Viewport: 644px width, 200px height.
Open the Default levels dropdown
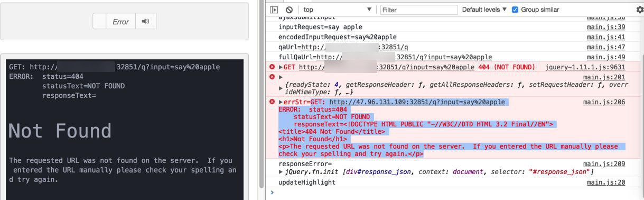tap(484, 10)
